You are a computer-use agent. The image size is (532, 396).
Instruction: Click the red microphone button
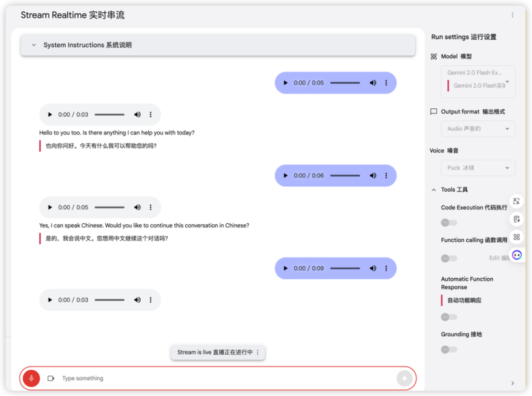click(x=31, y=378)
